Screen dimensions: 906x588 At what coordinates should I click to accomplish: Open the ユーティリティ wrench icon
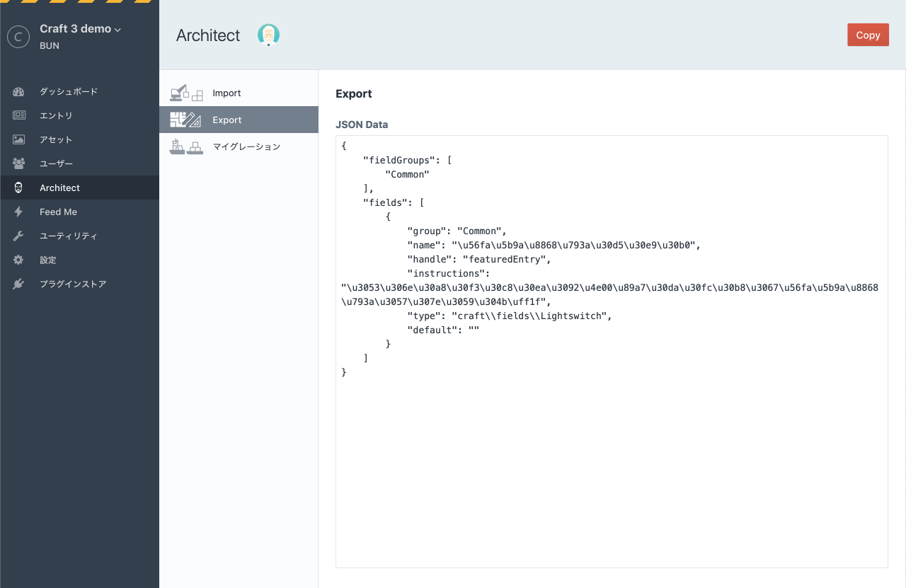(x=18, y=236)
